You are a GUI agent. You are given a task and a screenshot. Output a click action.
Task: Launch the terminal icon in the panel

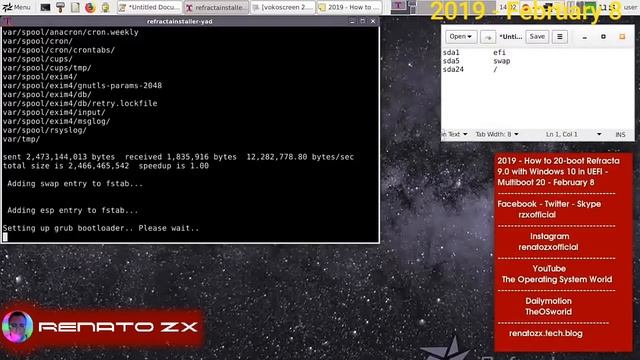(45, 7)
